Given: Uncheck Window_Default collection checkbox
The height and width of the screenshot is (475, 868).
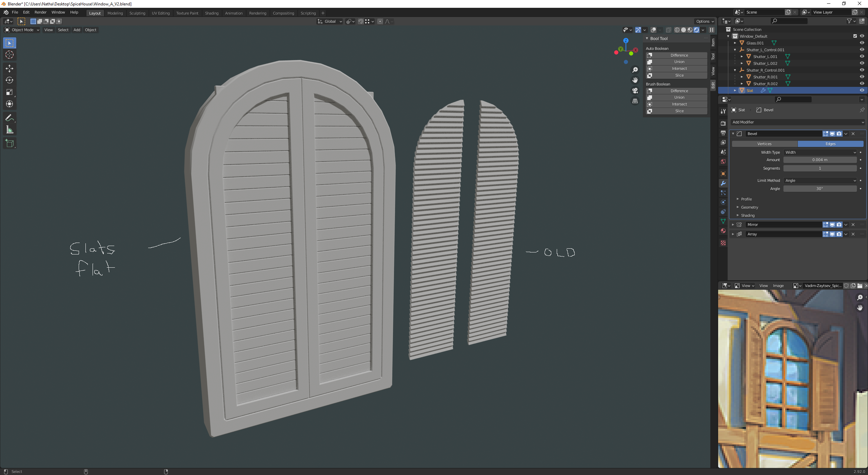Looking at the screenshot, I should click(855, 36).
